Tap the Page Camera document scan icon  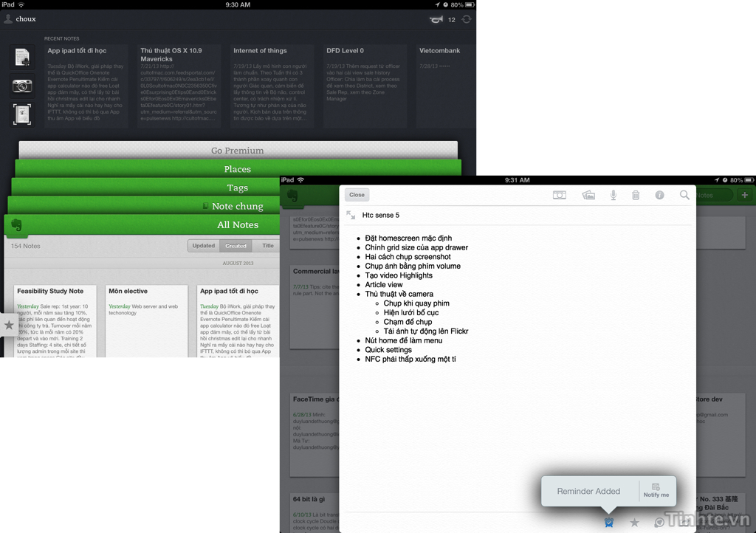tap(22, 114)
